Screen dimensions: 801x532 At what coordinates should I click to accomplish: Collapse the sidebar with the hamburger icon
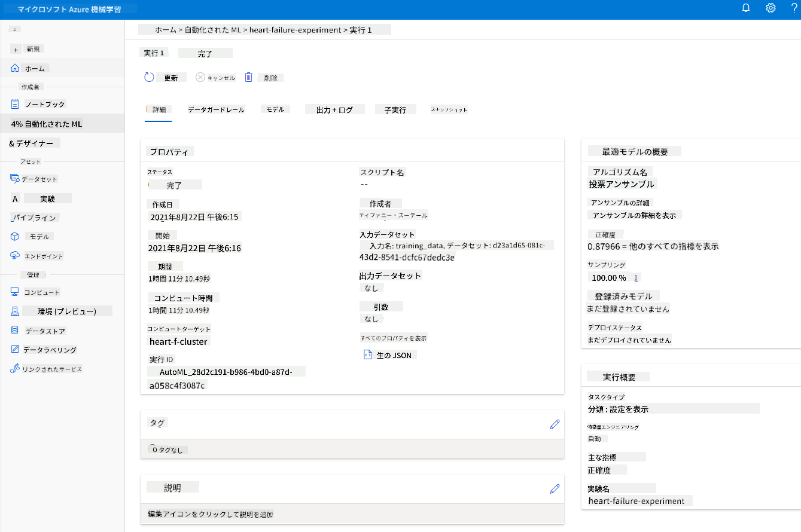(14, 29)
